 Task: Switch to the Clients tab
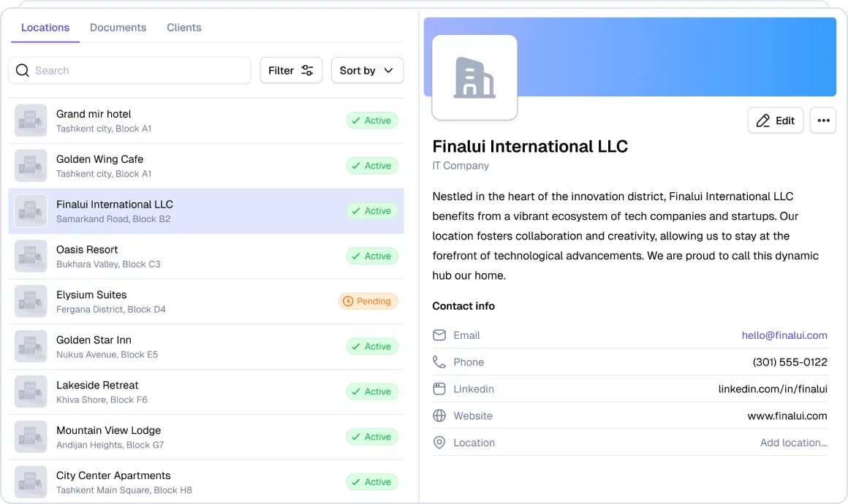click(183, 28)
